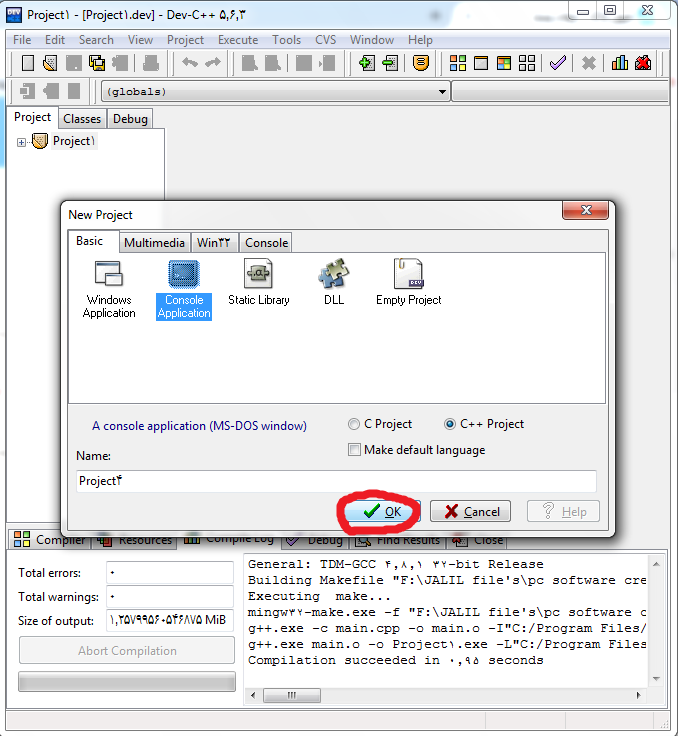Click the compile log horizontal scrollbar thumb

point(292,695)
